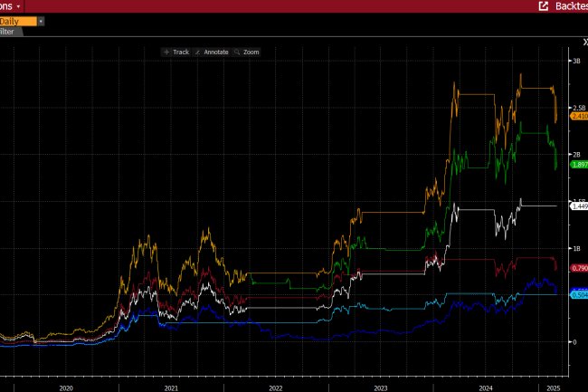Click the cyan 0.504 value label
This screenshot has height=392, width=588.
(579, 295)
